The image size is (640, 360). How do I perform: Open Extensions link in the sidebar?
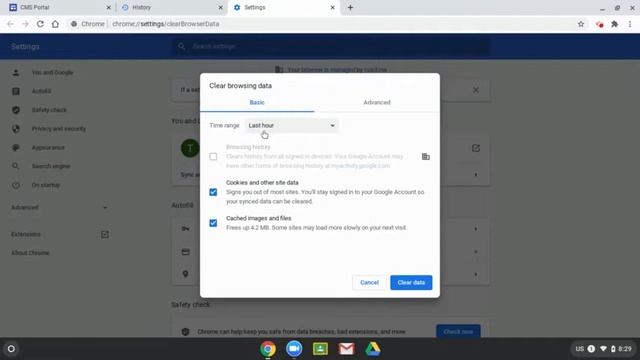point(26,234)
